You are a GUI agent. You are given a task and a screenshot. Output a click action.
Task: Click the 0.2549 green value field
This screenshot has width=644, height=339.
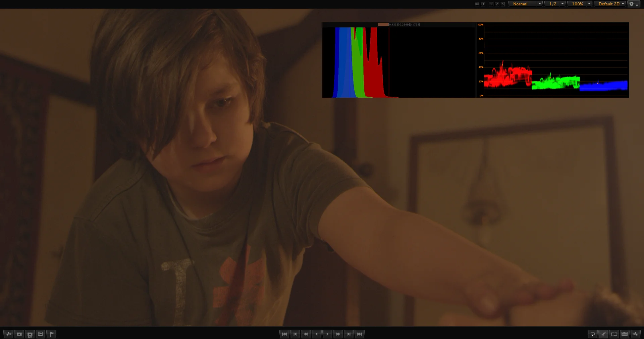[404, 25]
